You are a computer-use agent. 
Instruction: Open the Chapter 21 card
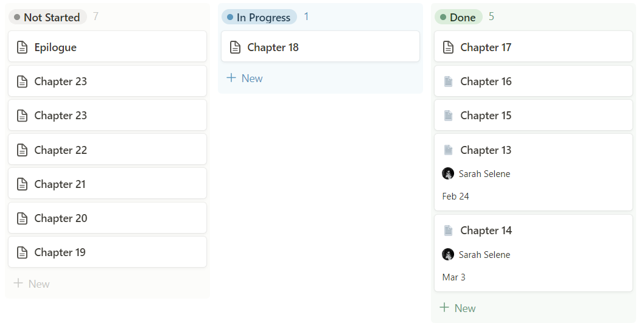tap(107, 184)
